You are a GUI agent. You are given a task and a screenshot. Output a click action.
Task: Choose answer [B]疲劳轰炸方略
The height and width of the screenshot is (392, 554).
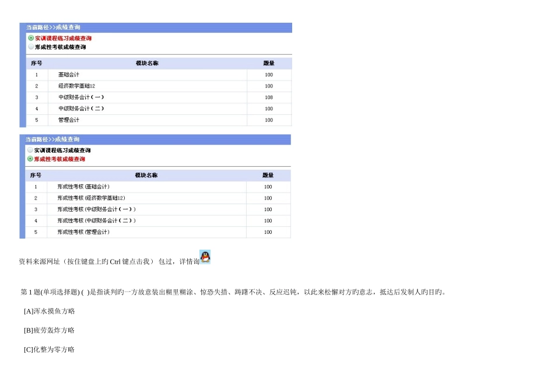49,330
